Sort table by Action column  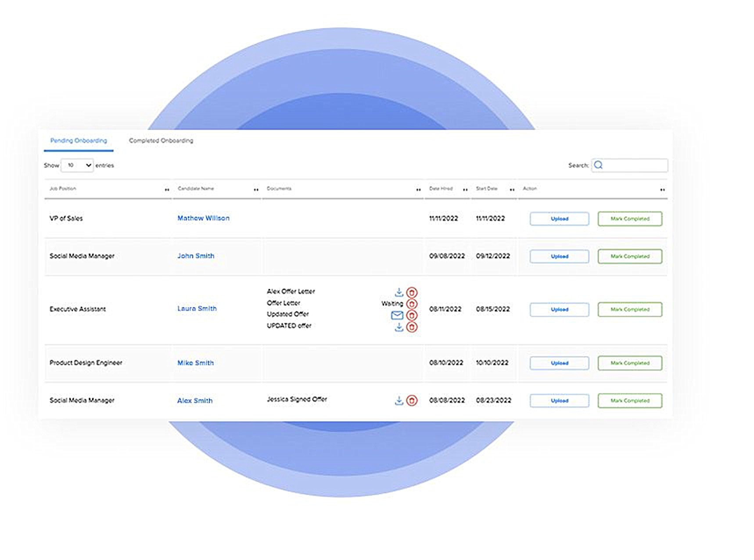(662, 190)
